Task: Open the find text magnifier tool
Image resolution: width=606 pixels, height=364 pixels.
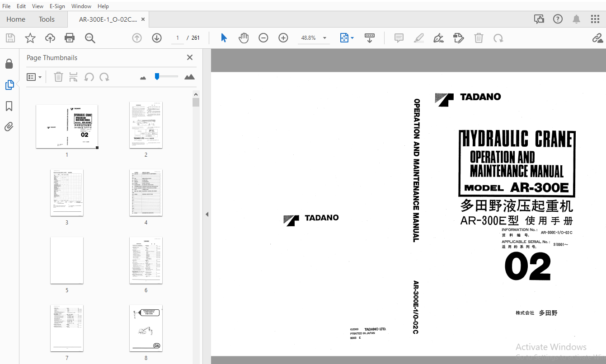Action: [90, 38]
